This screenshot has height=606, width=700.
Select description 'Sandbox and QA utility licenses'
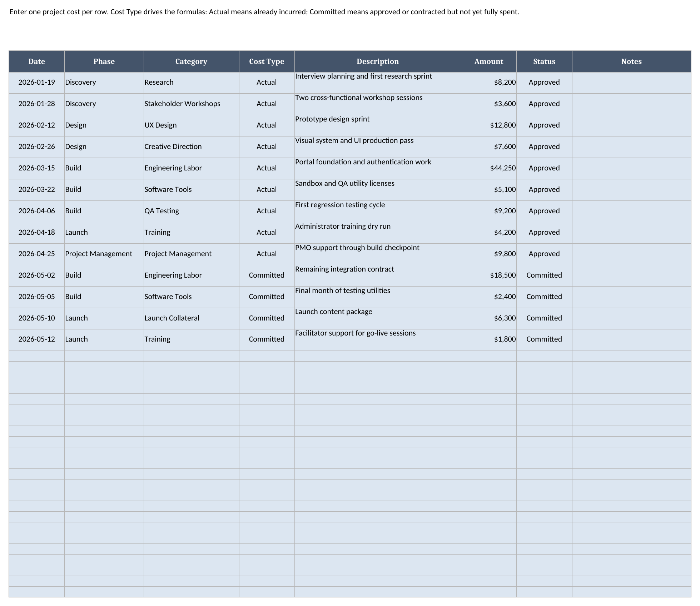[378, 190]
